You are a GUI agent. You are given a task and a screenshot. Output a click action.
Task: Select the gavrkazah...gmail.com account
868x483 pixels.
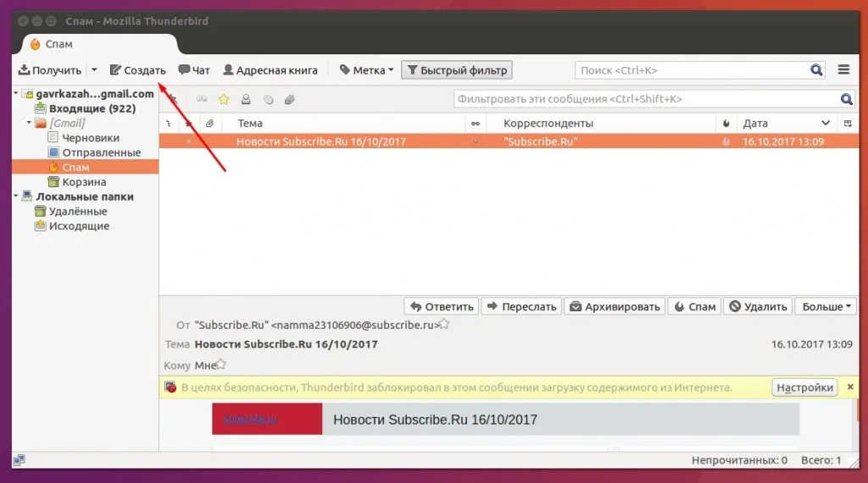click(x=95, y=93)
